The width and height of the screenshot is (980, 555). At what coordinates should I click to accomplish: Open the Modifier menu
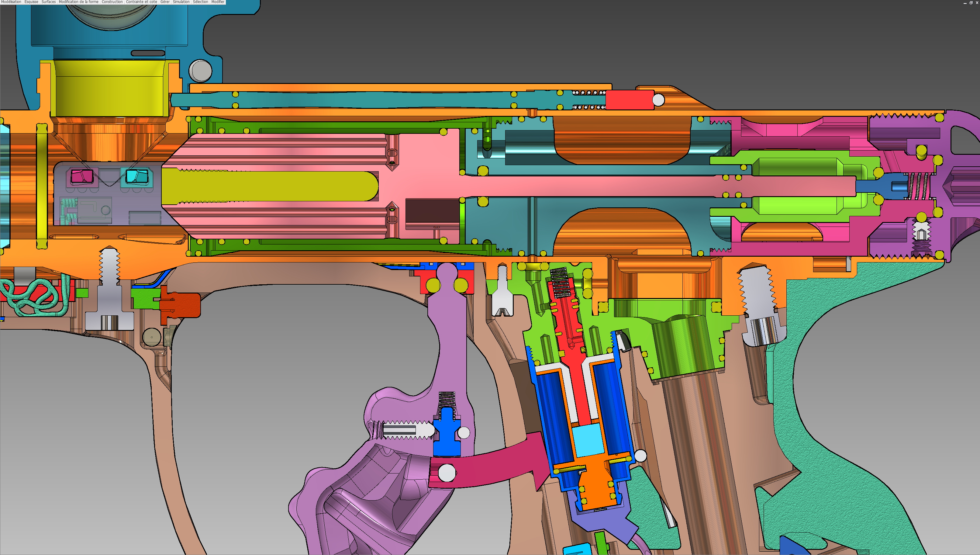[218, 2]
